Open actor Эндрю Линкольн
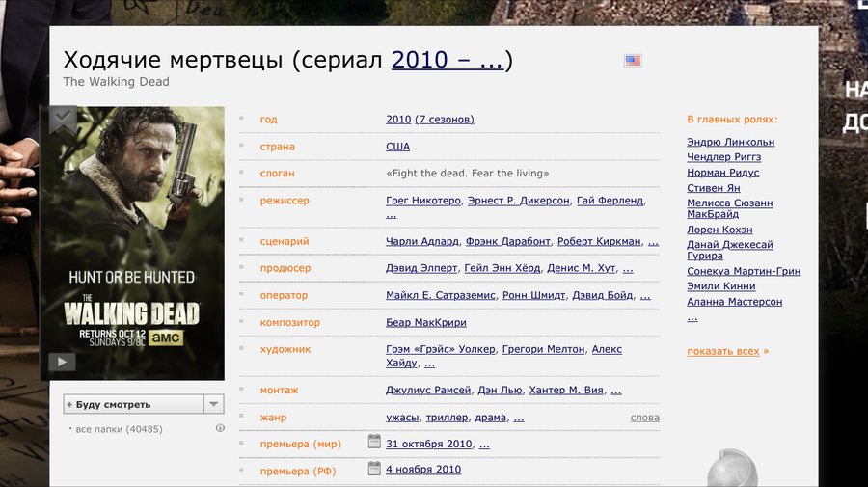The height and width of the screenshot is (487, 868). (731, 142)
